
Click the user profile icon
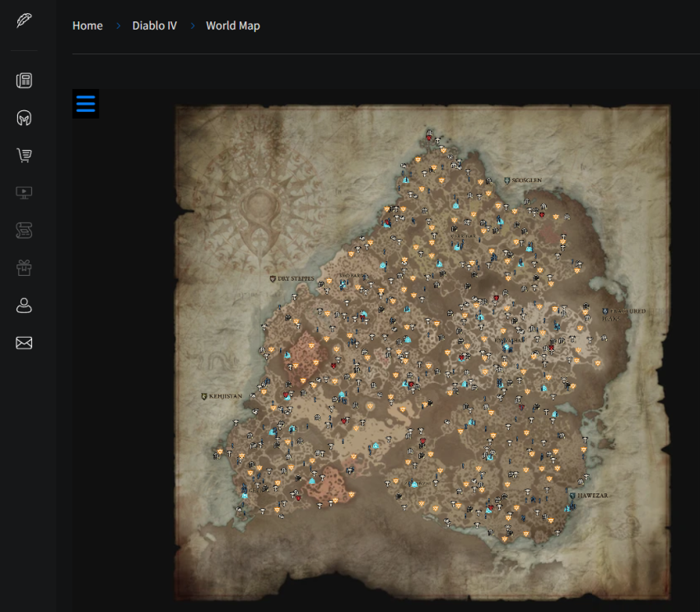[x=24, y=306]
